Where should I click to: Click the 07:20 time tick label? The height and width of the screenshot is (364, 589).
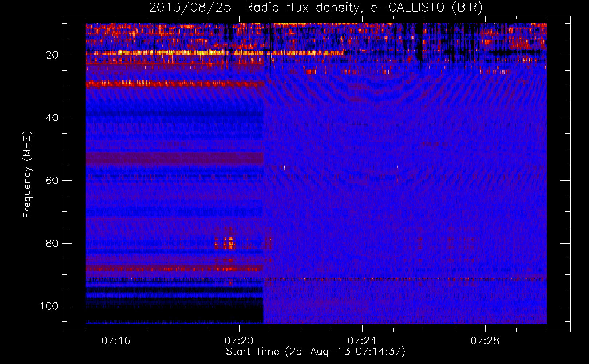(239, 341)
